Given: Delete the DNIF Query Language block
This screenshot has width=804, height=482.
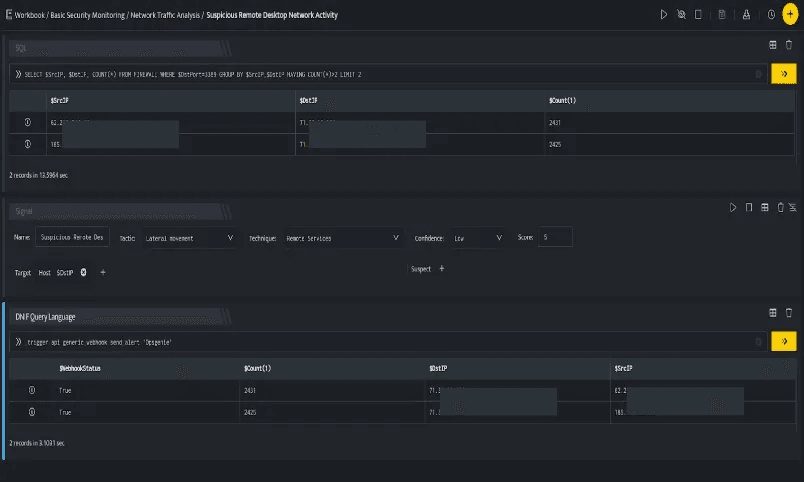Looking at the screenshot, I should click(x=789, y=313).
